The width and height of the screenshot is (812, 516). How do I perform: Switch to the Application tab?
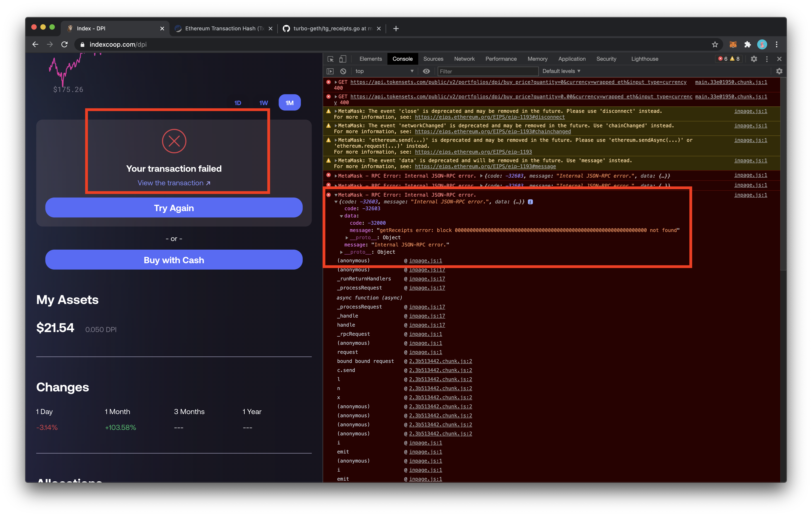572,59
